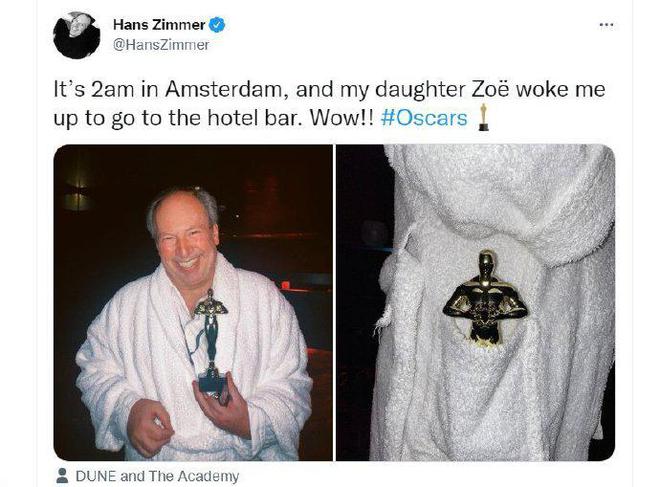The width and height of the screenshot is (660, 487).
Task: Open the photo of man in bathrobe
Action: pyautogui.click(x=193, y=302)
